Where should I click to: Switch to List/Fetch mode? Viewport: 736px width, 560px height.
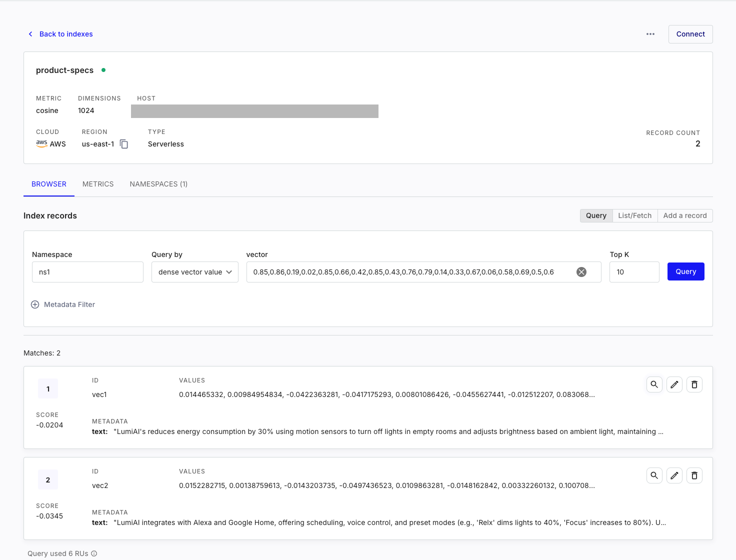[634, 215]
